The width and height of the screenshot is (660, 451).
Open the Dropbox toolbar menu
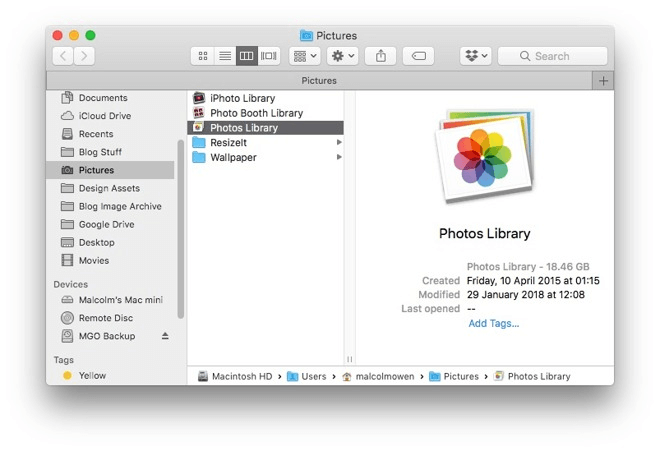pyautogui.click(x=476, y=56)
